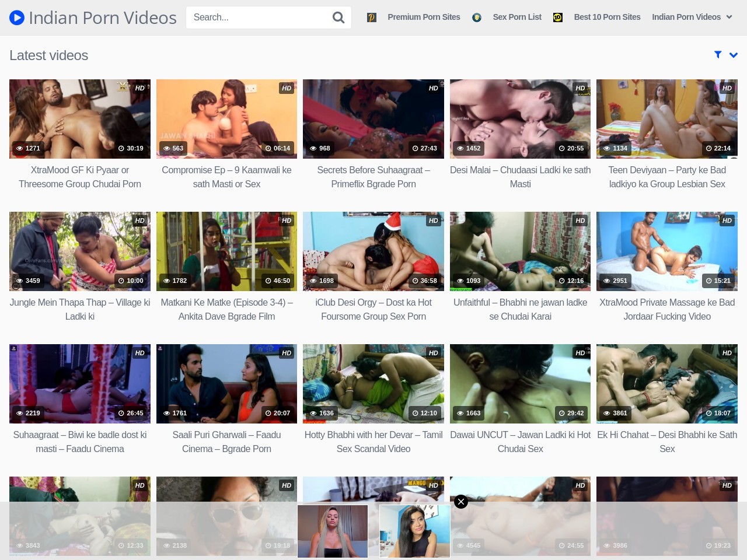Open the video thumbnail with duration 15:21

click(x=666, y=251)
